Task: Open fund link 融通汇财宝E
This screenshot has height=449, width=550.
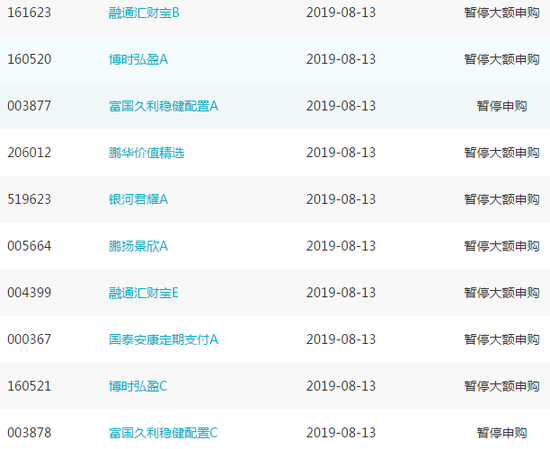Action: click(143, 293)
